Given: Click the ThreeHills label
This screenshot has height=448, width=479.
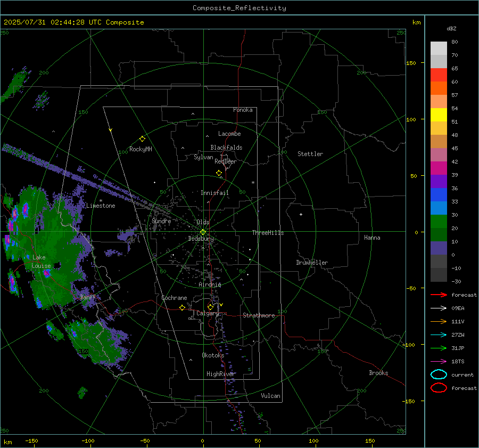Looking at the screenshot, I should point(268,233).
